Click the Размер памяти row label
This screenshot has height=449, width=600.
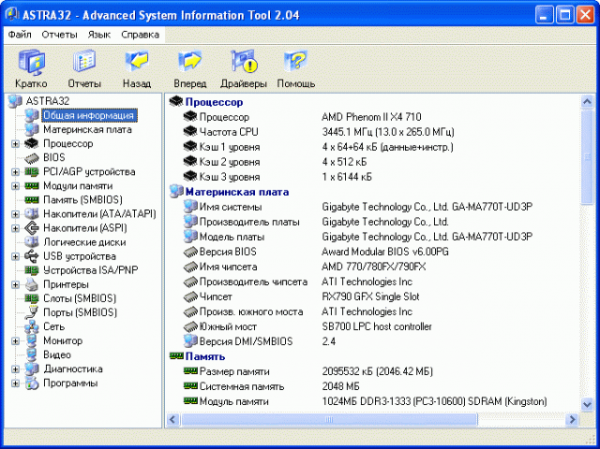point(234,371)
